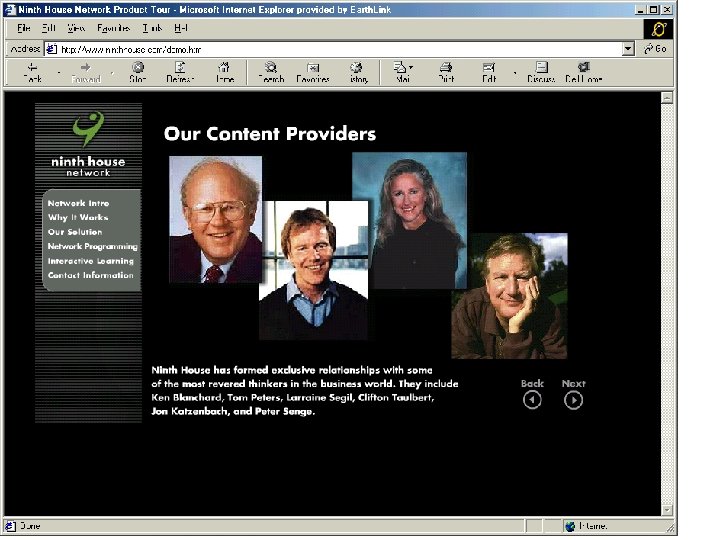Open the Search toolbar icon
The image size is (720, 540).
coord(271,67)
